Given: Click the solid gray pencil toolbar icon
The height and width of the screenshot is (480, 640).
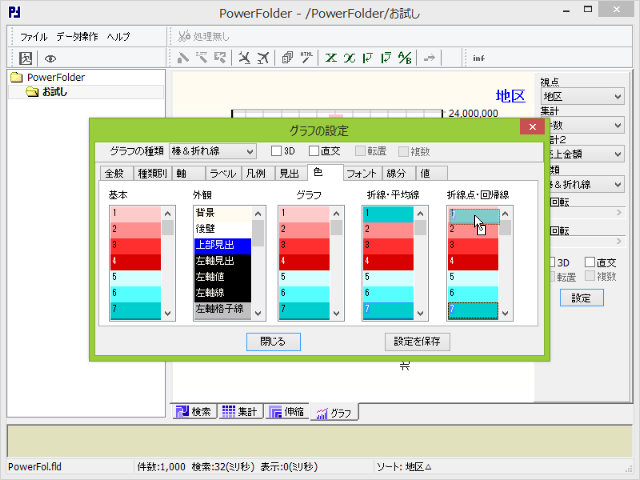Looking at the screenshot, I should pyautogui.click(x=182, y=58).
